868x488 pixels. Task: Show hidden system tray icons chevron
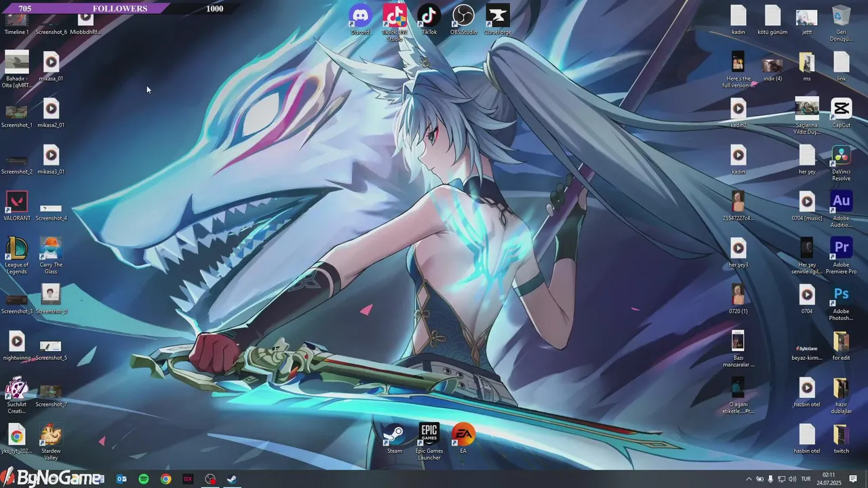(x=749, y=479)
